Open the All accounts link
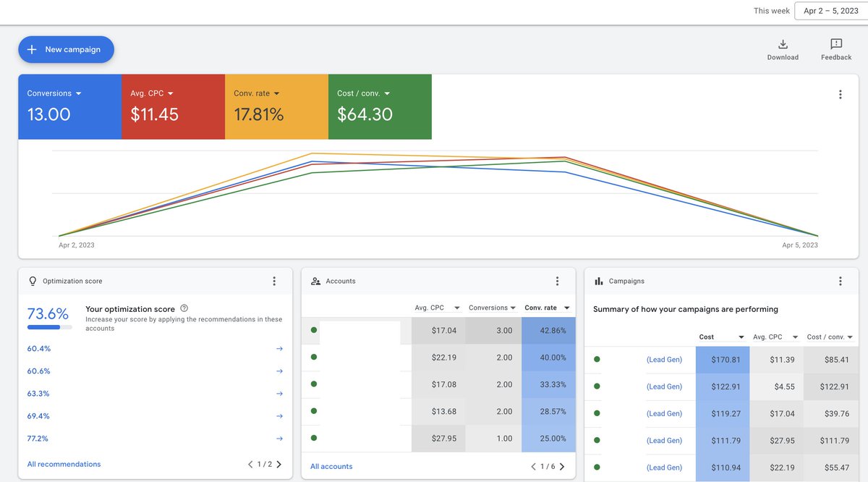The height and width of the screenshot is (482, 868). click(331, 467)
